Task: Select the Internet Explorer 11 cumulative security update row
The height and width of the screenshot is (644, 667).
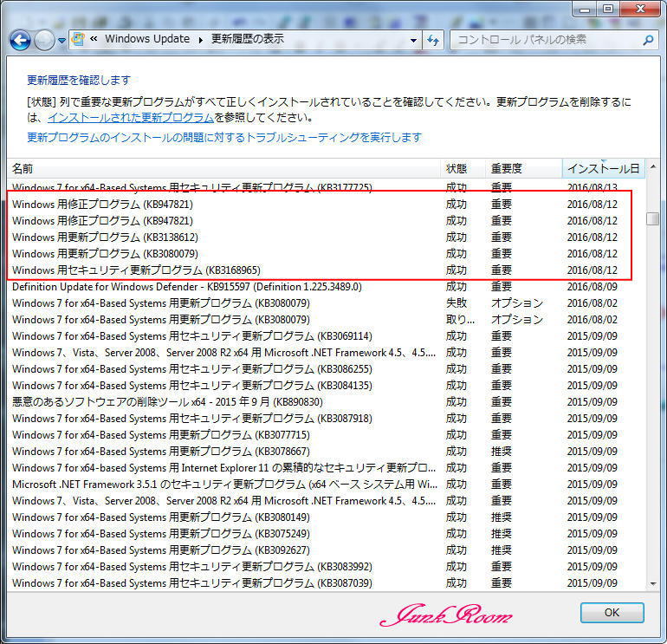Action: pos(326,468)
